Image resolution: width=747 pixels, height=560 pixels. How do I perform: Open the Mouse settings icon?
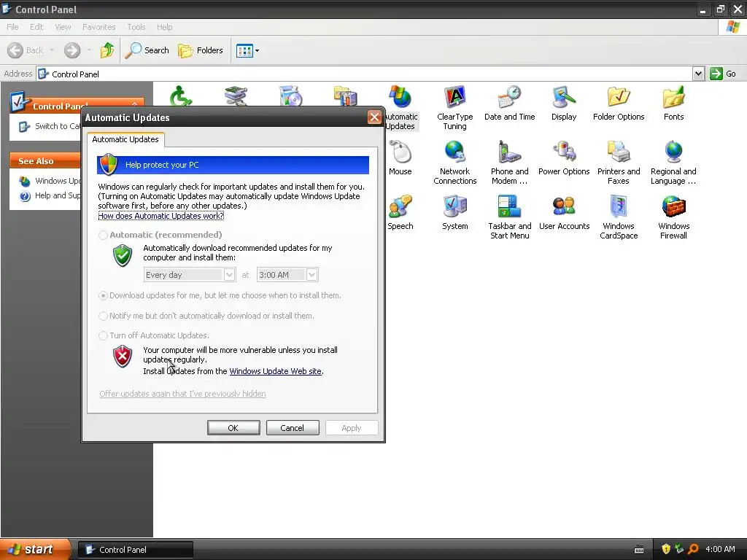[400, 158]
